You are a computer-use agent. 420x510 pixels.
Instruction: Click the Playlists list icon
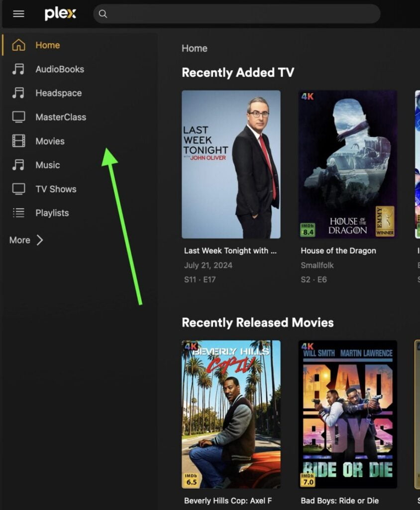18,213
